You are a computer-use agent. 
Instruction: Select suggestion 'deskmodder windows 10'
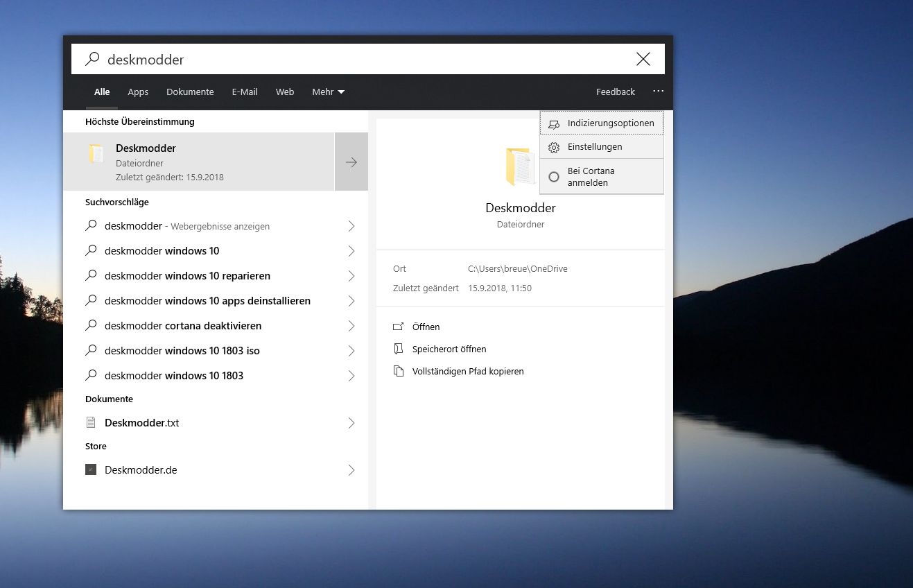(x=216, y=251)
